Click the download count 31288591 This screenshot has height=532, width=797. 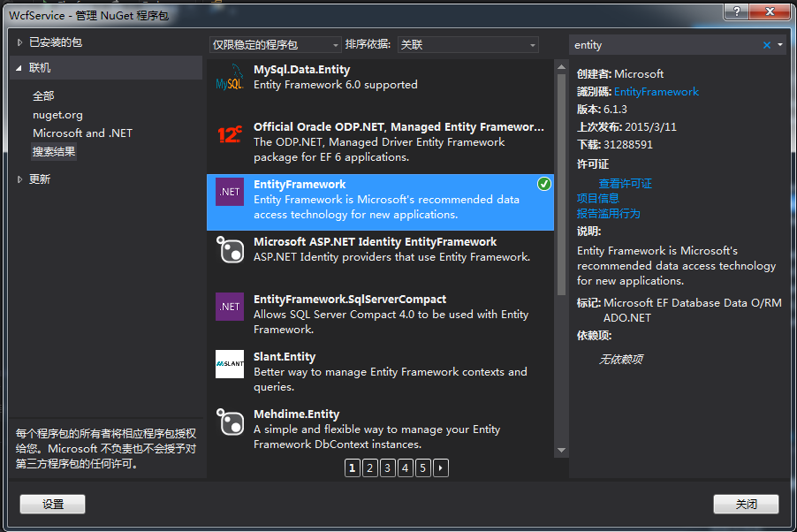627,145
